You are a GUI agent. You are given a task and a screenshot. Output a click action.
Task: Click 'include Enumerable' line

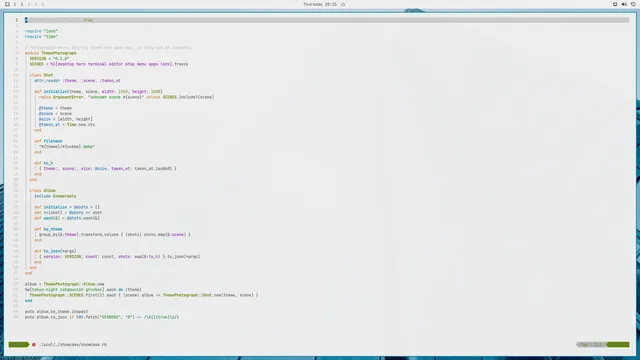pos(55,196)
